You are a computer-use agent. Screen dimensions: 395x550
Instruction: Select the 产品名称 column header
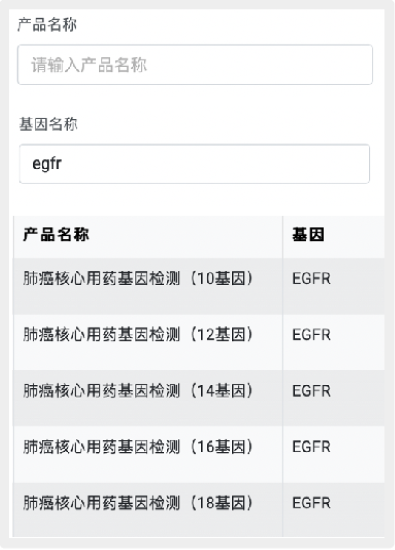point(56,234)
